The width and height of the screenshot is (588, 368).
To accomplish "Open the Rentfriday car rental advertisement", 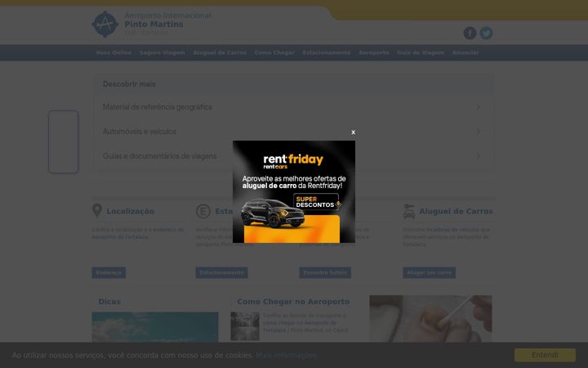I will (x=294, y=191).
